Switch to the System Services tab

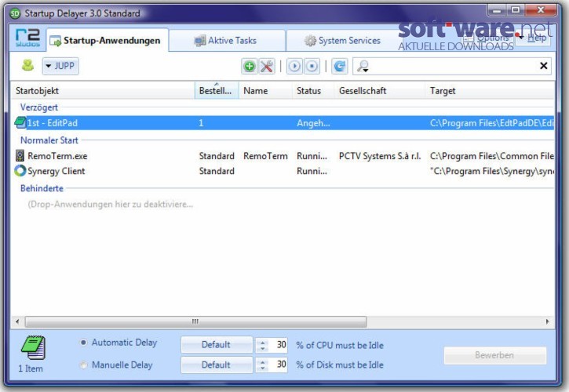click(343, 41)
